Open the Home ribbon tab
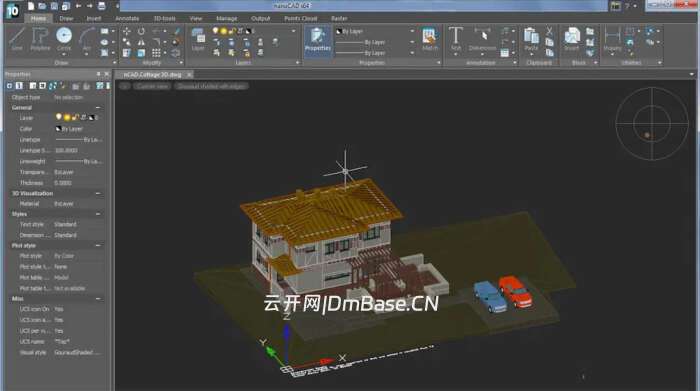The height and width of the screenshot is (391, 700). (38, 18)
